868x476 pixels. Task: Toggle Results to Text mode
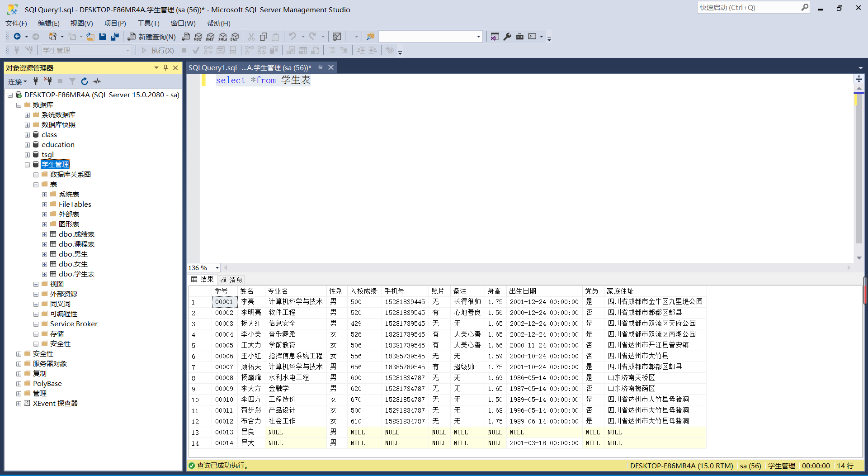291,50
